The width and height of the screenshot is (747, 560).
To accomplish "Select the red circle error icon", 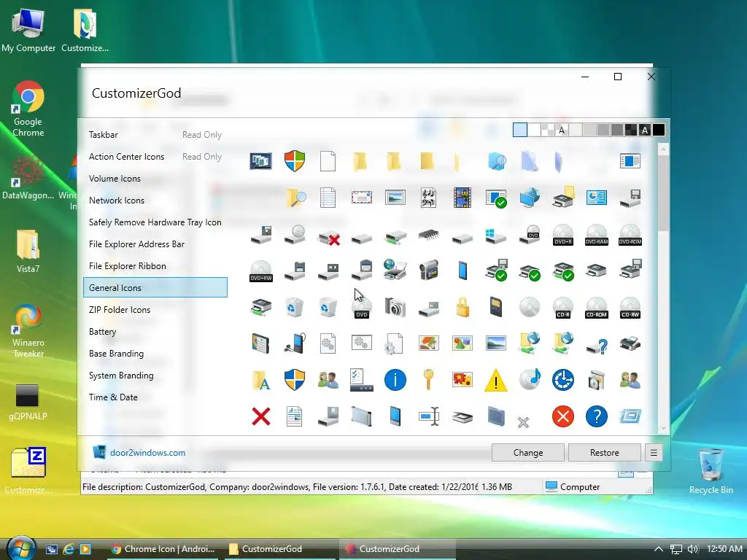I will click(562, 416).
